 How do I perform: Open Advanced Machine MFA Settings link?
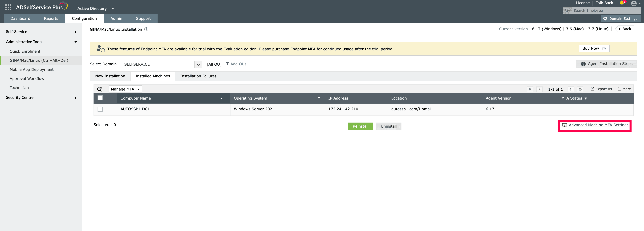599,125
